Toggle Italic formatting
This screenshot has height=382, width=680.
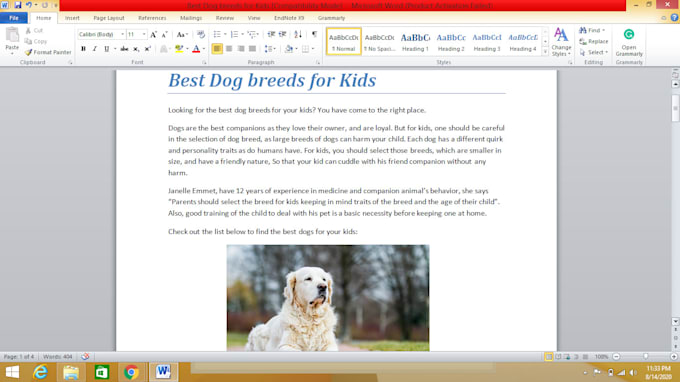(95, 49)
